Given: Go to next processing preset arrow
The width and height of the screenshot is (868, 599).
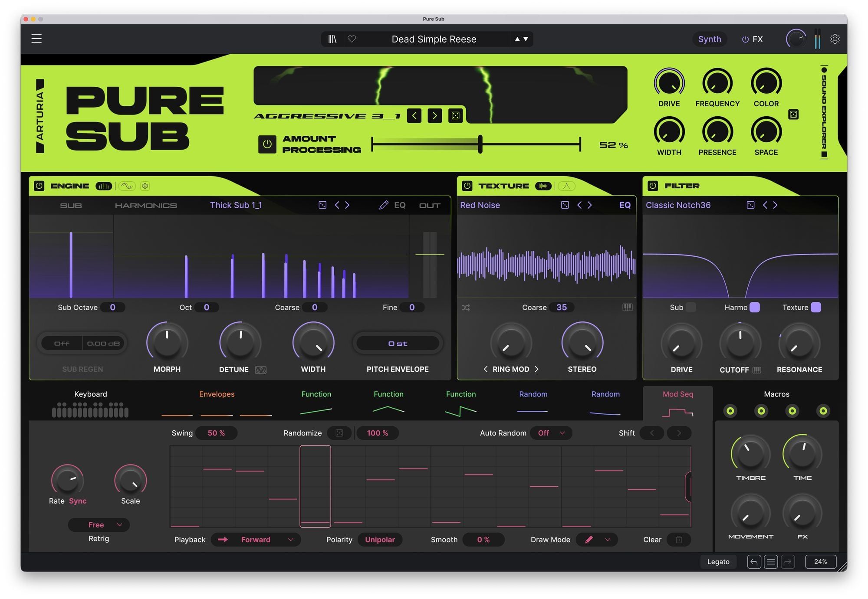Looking at the screenshot, I should tap(434, 115).
